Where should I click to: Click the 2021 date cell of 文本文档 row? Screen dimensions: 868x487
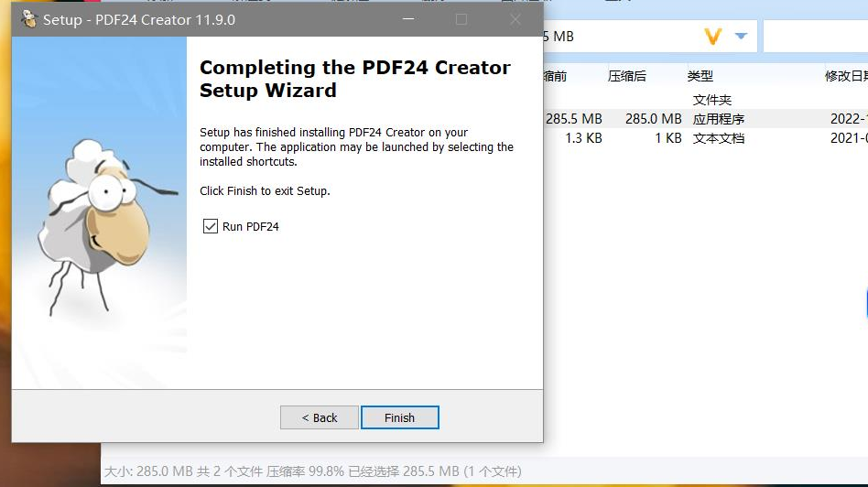point(849,138)
